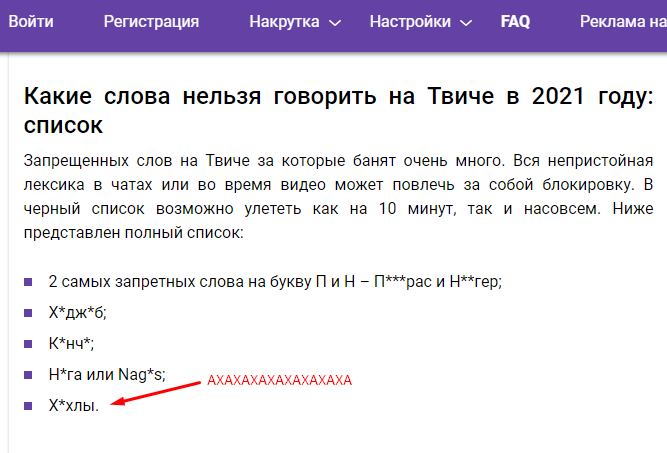Click the second purple square bullet marker
Screen dimensions: 667x453
[28, 312]
